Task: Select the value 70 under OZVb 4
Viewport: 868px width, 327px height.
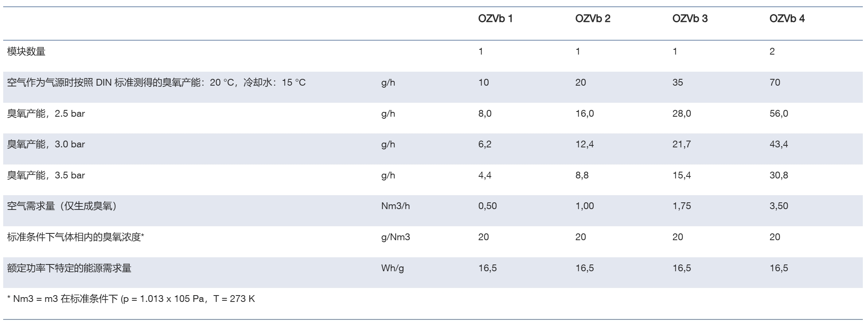Action: (x=775, y=82)
